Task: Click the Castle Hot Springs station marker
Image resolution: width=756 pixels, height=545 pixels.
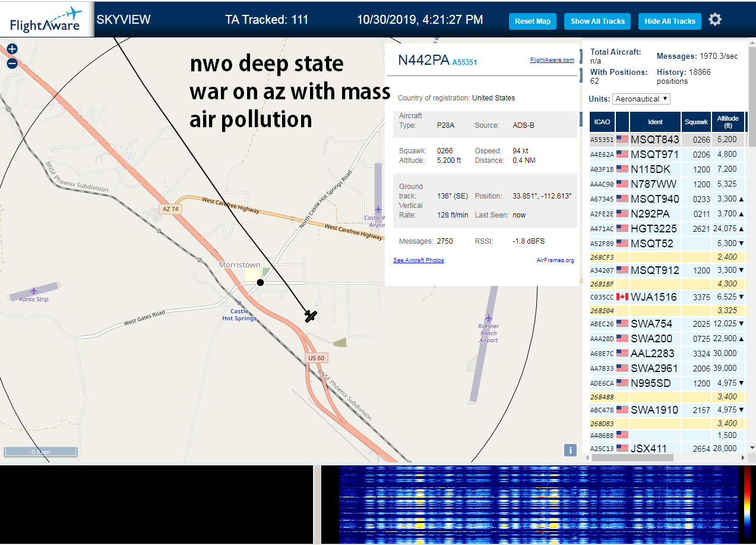Action: (x=239, y=303)
